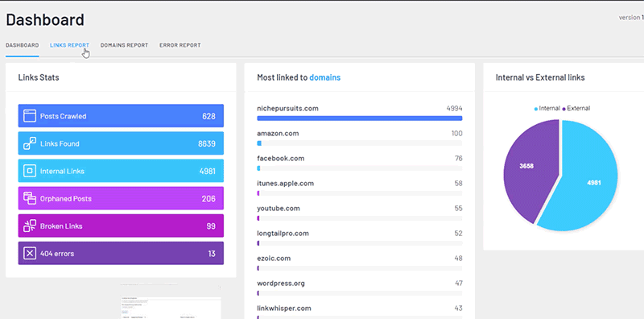Click the itunes.apple.com domain name
Viewport: 644px width, 319px height.
point(286,184)
